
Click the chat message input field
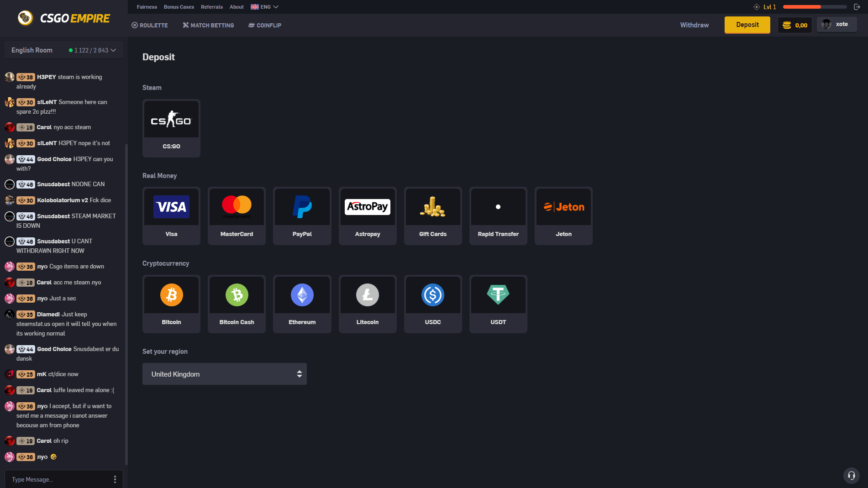(55, 479)
